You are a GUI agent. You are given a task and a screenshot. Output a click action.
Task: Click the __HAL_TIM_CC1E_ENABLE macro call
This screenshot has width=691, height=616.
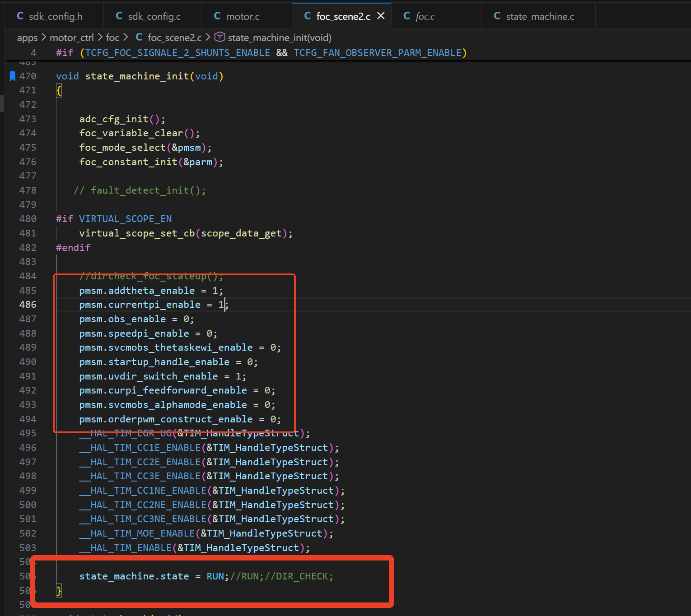pos(209,448)
